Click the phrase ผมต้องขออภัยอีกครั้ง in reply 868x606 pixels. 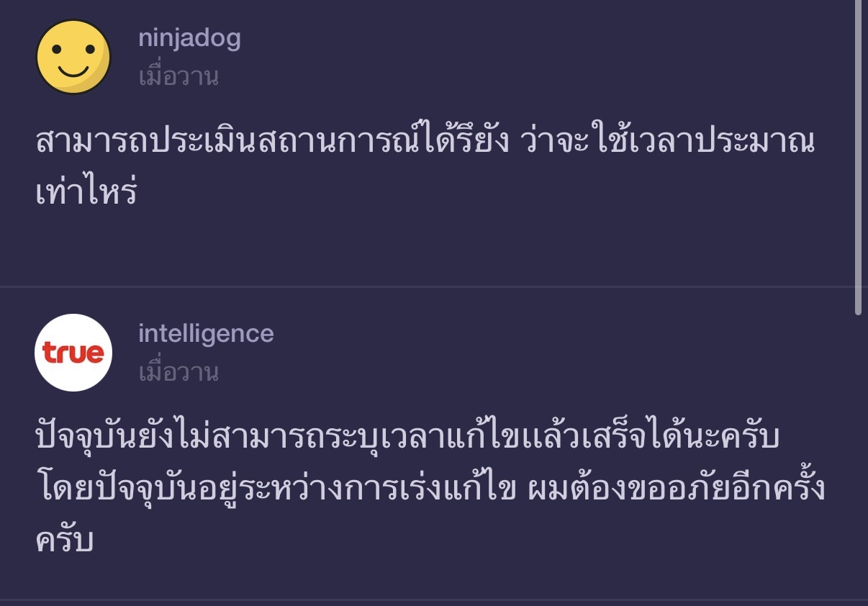coord(677,489)
